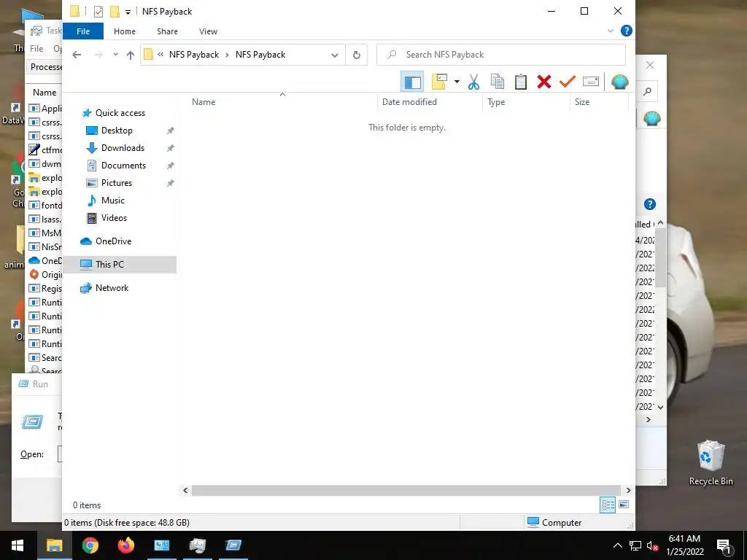
Task: Sort by the Date modified column header
Action: click(430, 102)
